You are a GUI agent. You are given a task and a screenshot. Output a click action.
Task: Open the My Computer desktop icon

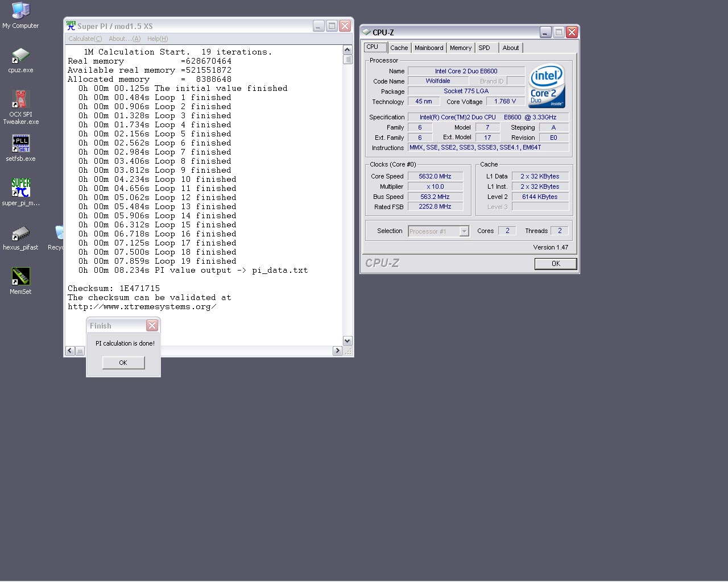pos(20,15)
